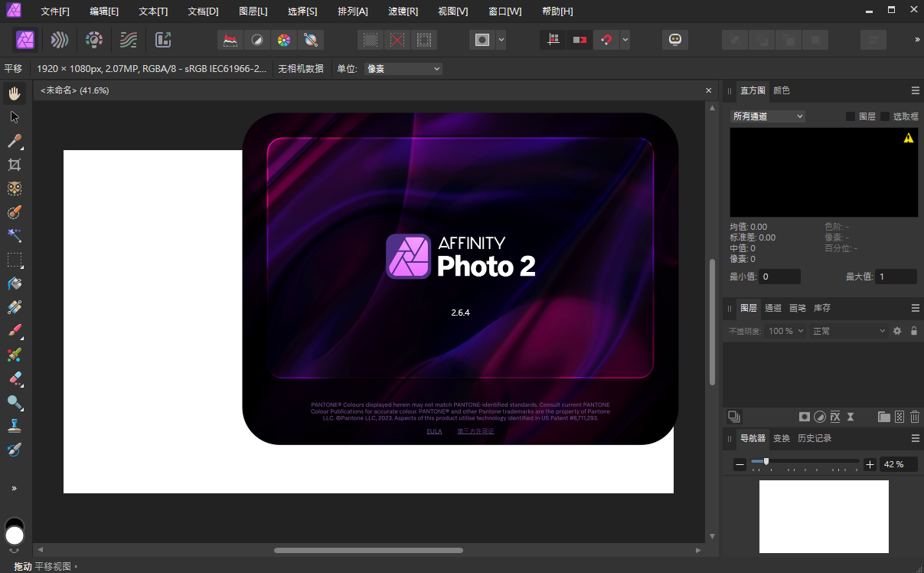Switch to the 历史记录 tab
This screenshot has height=573, width=924.
click(x=815, y=438)
